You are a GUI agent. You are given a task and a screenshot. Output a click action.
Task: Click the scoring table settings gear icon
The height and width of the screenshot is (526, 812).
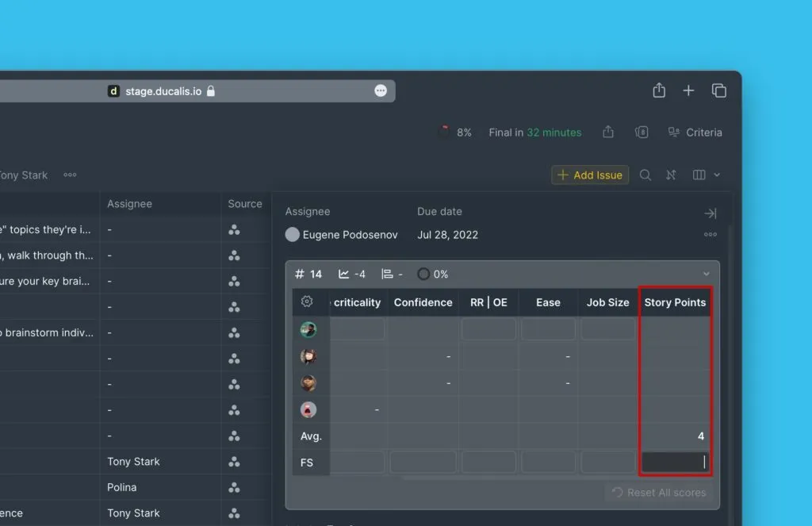308,301
